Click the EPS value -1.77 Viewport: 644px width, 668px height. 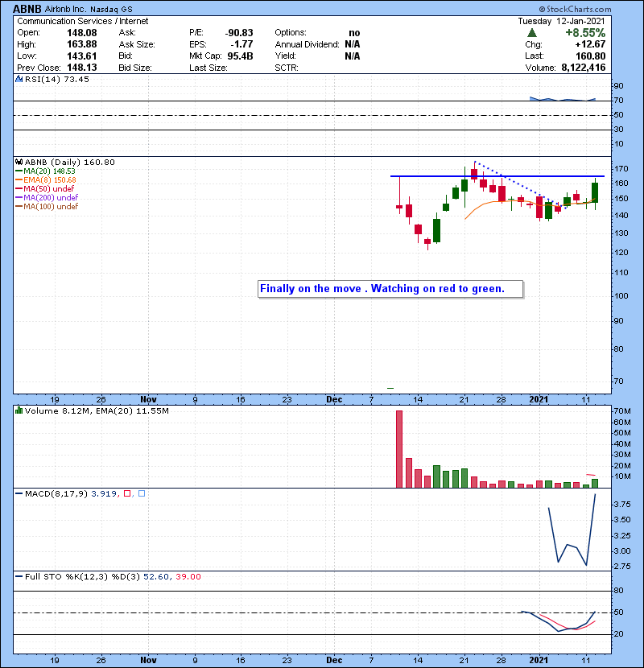[x=242, y=44]
